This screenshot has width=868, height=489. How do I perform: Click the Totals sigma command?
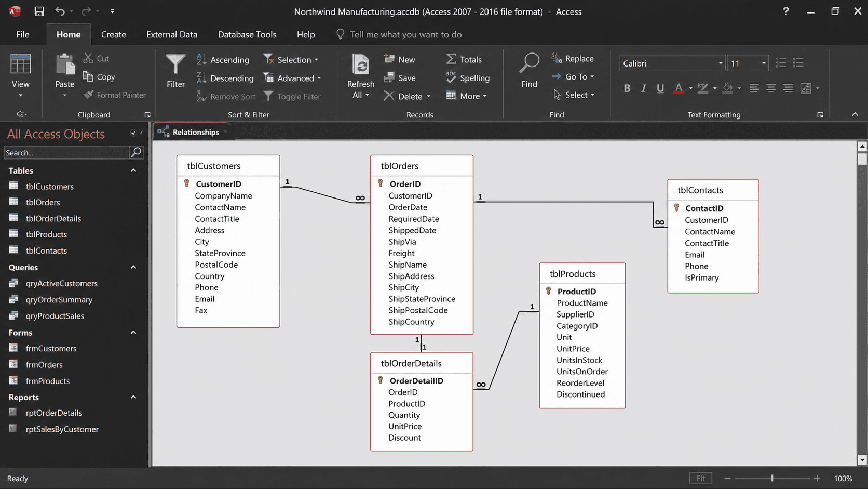[464, 59]
